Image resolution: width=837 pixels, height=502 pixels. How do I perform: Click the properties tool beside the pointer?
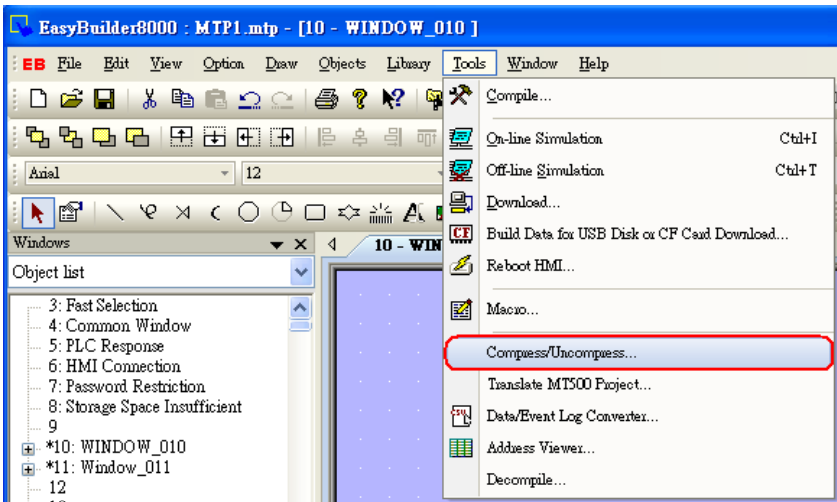[x=71, y=213]
